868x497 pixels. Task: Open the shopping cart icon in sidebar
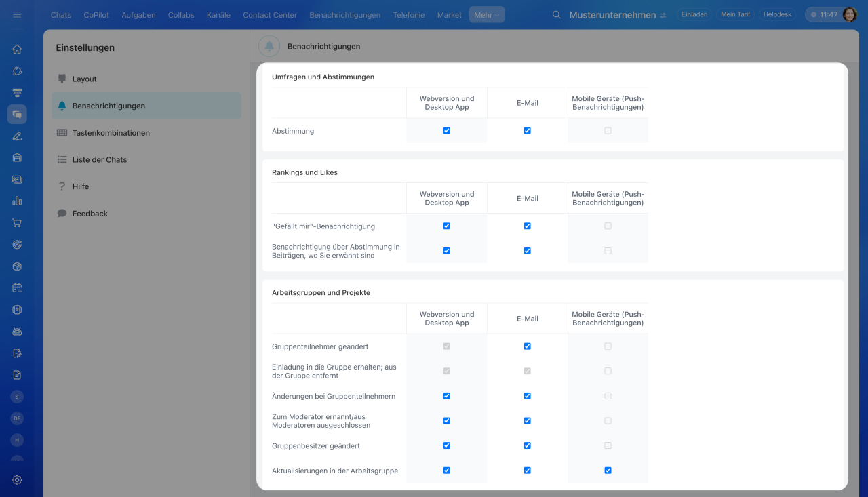pos(17,223)
